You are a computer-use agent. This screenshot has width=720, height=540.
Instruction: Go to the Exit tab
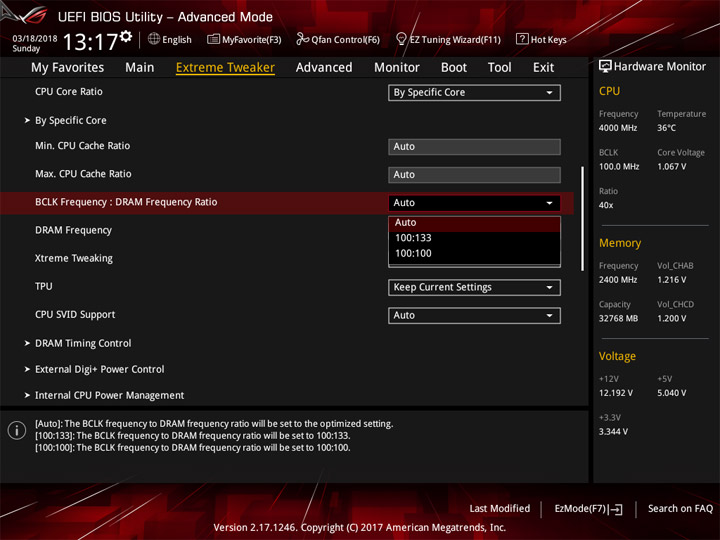tap(543, 68)
